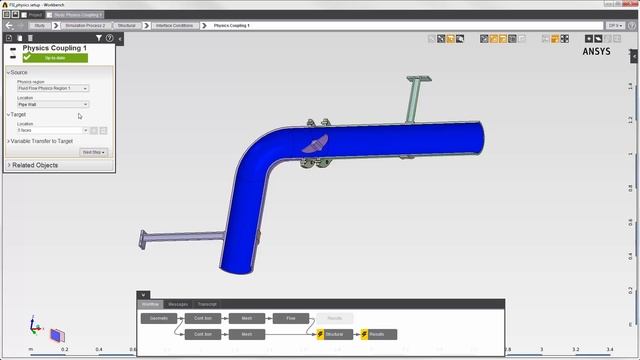This screenshot has height=360, width=640.
Task: Open the Source Location Pipe Wall dropdown
Action: 53,104
